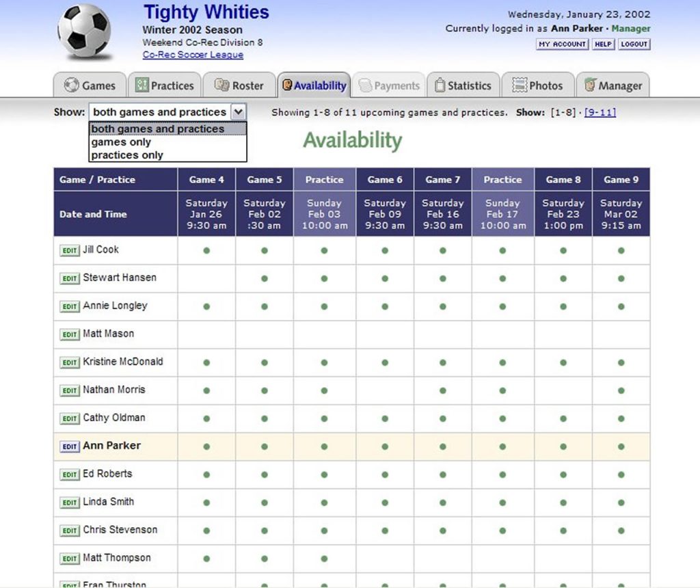Open the Co-Rec Soccer League link
The width and height of the screenshot is (700, 588).
(193, 55)
